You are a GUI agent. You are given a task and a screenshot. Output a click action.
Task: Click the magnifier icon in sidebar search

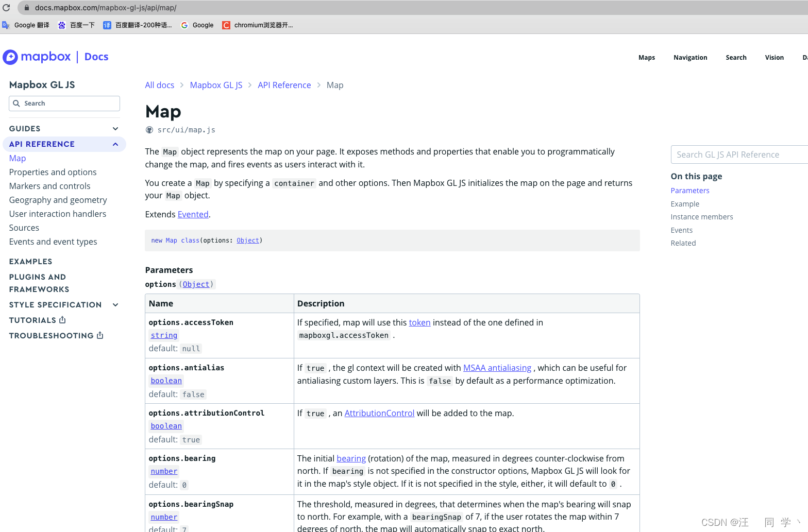click(16, 104)
